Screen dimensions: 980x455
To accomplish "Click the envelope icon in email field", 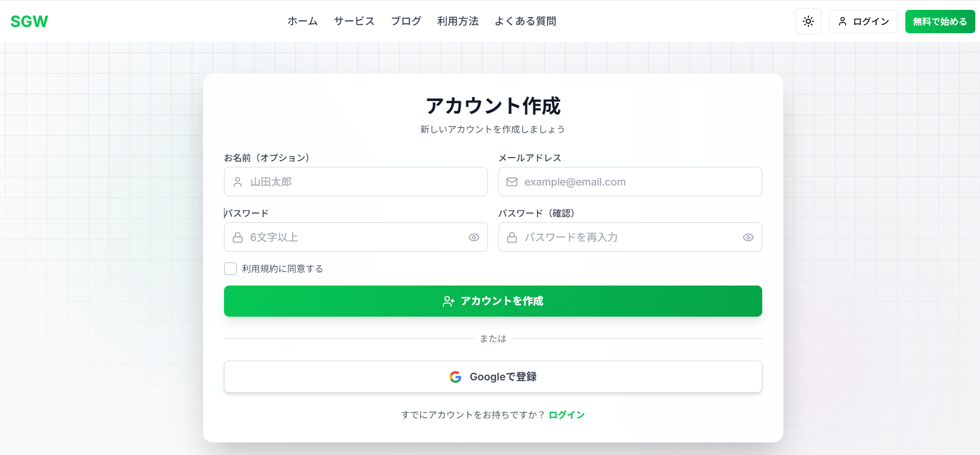I will click(512, 182).
